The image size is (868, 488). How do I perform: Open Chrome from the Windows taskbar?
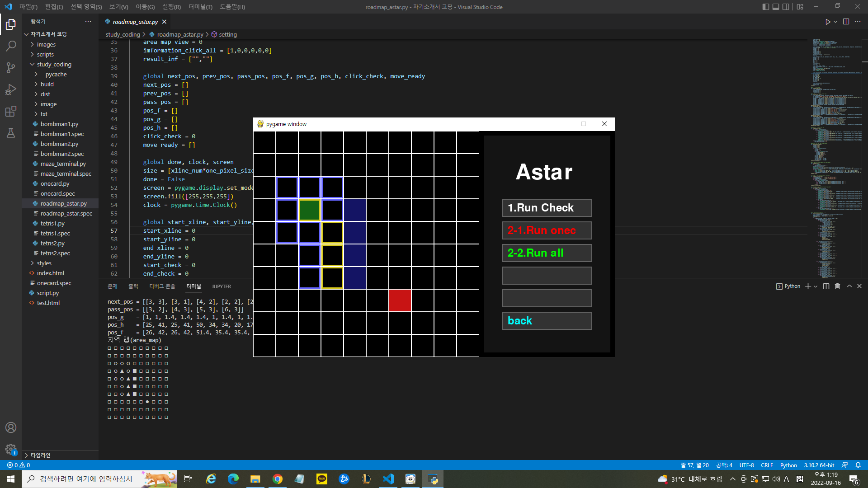[x=278, y=479]
